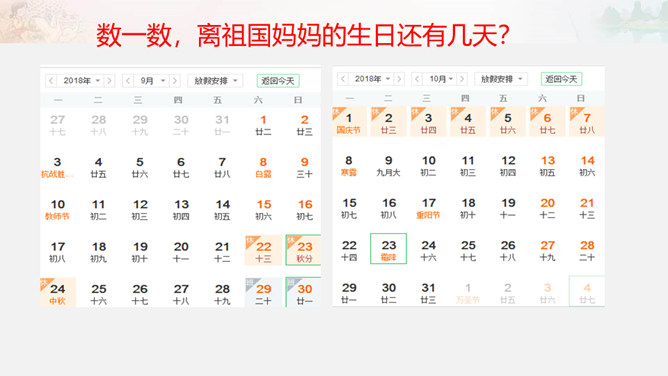The width and height of the screenshot is (668, 376).
Task: Click previous month arrow beside 10月
Action: (417, 79)
